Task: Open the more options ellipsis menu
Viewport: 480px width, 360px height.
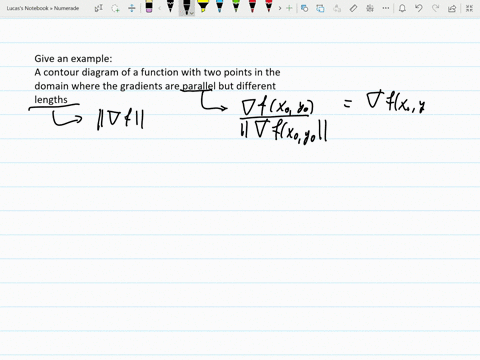Action: (386, 8)
